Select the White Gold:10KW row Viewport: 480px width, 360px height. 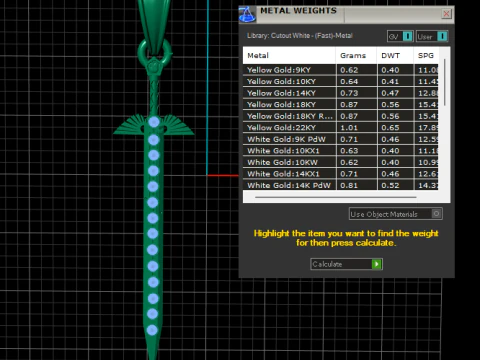click(x=341, y=162)
